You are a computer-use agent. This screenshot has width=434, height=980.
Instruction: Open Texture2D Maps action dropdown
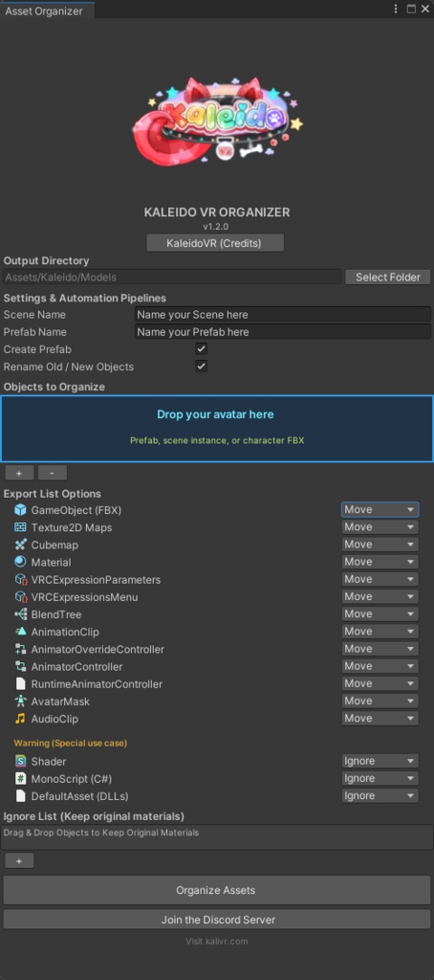[380, 527]
